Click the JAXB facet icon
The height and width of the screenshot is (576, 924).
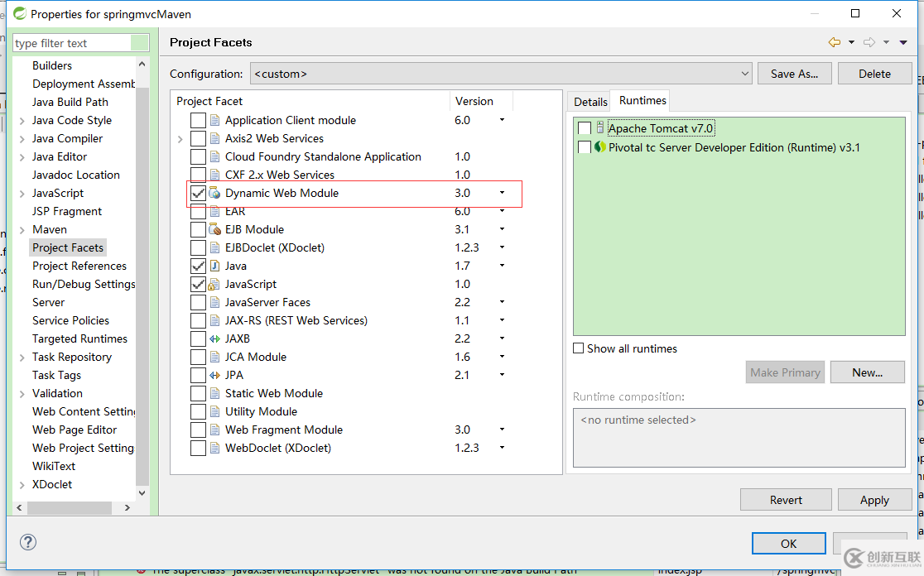tap(215, 338)
